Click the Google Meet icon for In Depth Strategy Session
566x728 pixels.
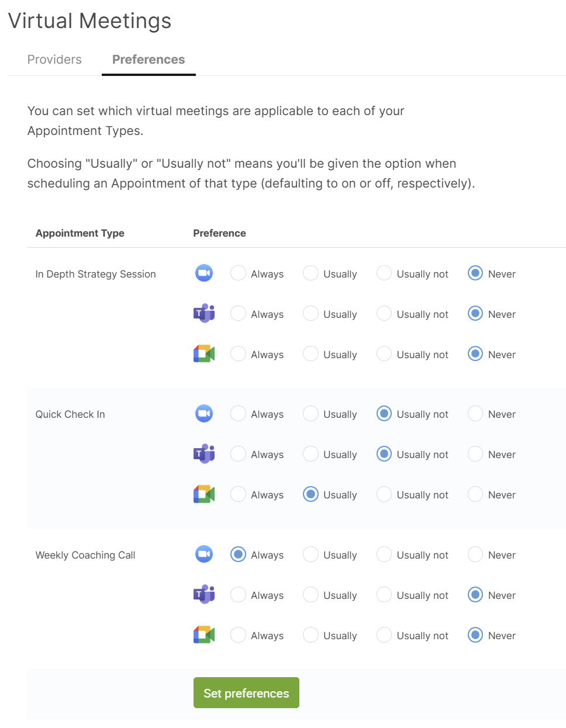pos(203,353)
